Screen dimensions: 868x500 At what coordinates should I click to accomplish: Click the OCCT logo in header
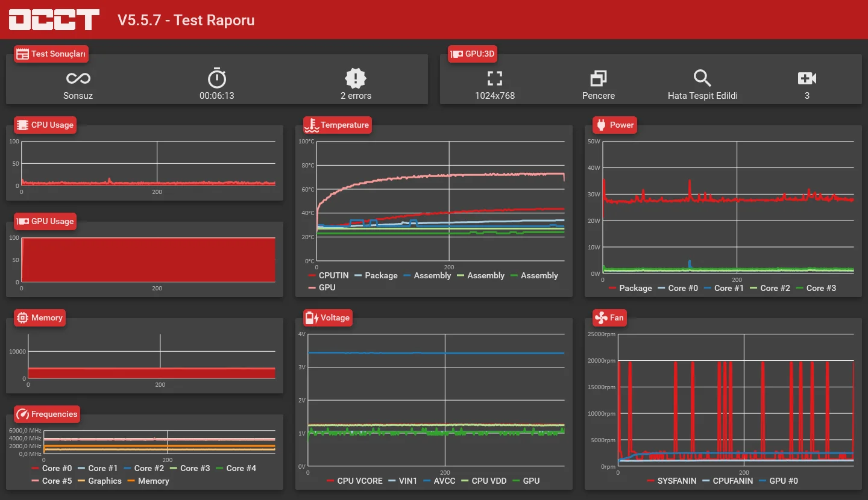pos(54,20)
